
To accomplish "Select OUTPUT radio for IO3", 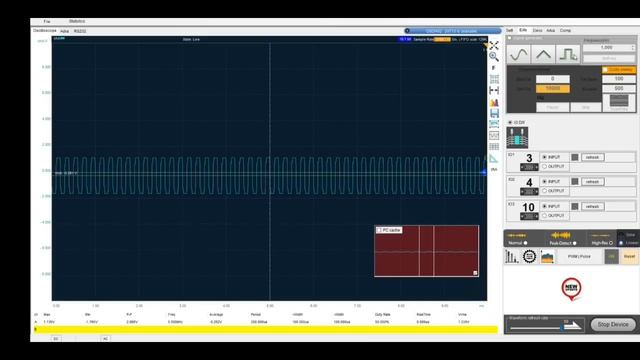I will (544, 216).
